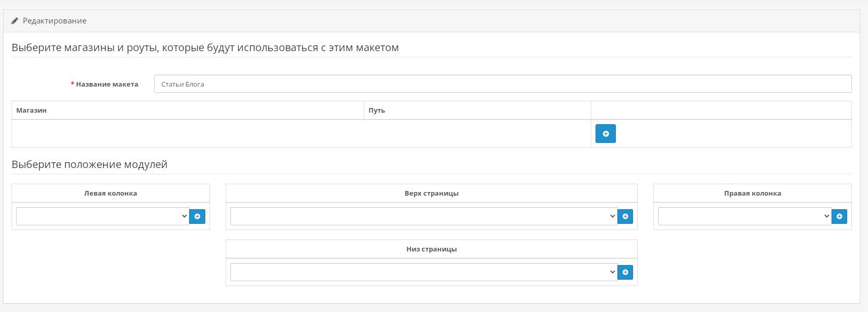The image size is (868, 312).
Task: Add module to Правая колонка
Action: tap(839, 216)
